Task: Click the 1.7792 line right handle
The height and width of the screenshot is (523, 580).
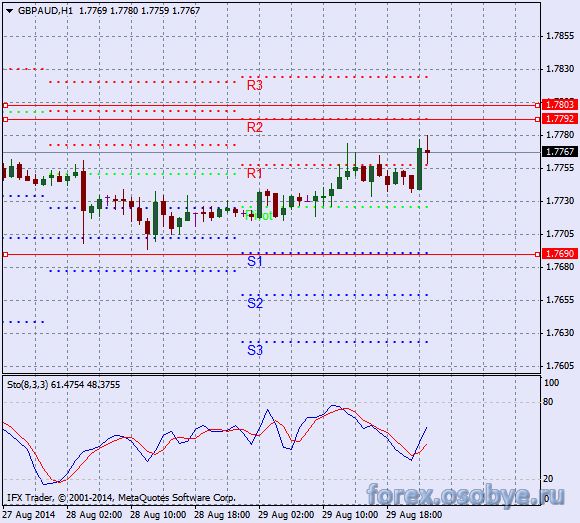Action: pos(537,119)
